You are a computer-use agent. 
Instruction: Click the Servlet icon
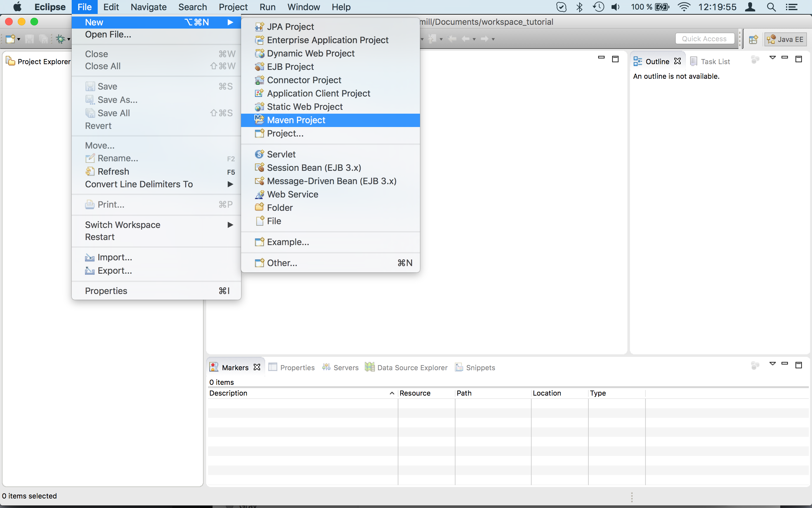coord(259,154)
